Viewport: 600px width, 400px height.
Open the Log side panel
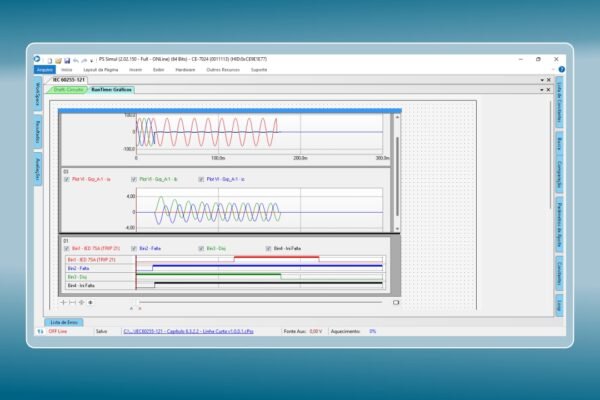tap(559, 305)
